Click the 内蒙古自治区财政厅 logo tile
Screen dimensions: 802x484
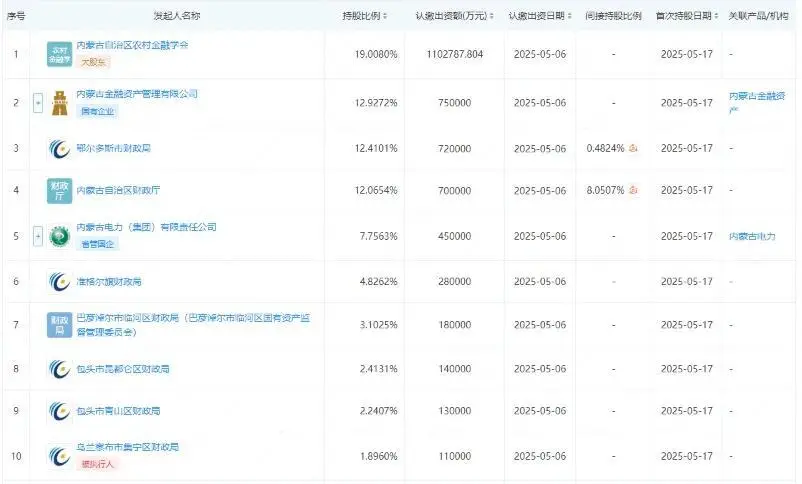tap(59, 191)
